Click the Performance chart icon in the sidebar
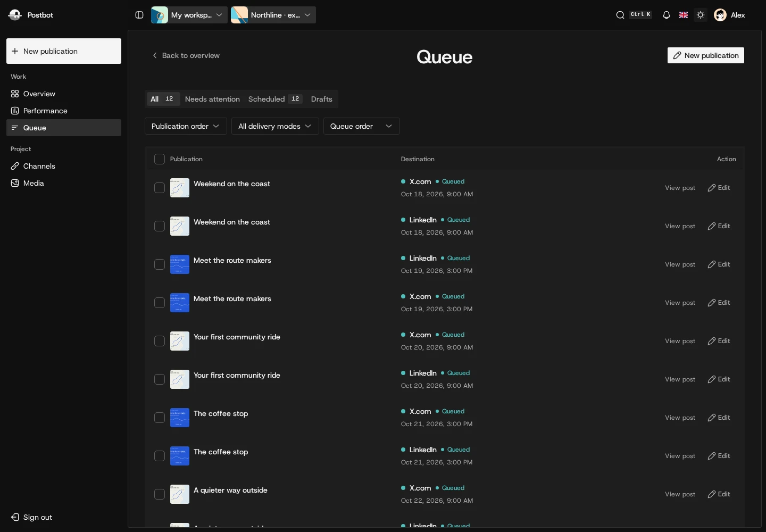Viewport: 766px width, 532px height. click(x=15, y=111)
